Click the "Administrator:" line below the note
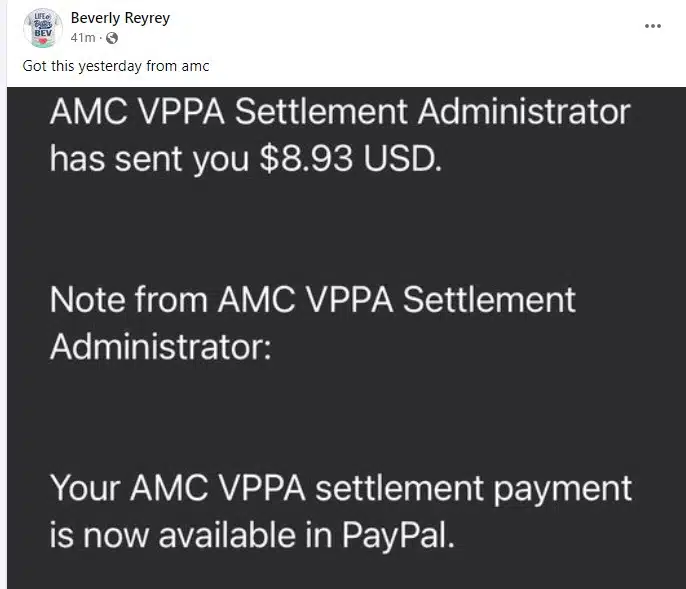This screenshot has height=589, width=686. click(x=159, y=347)
